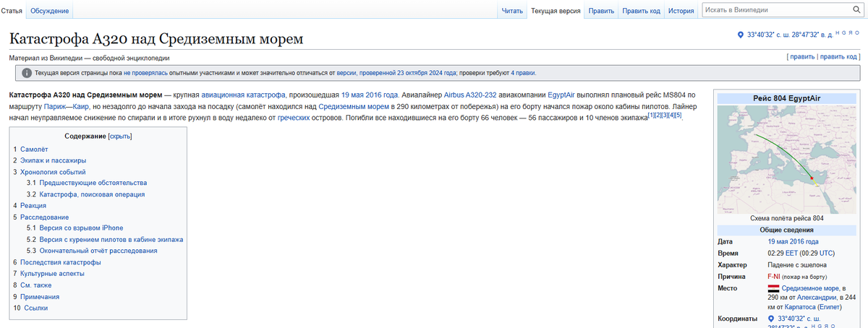Jump to section 2 Экипаж и пассажиры

49,160
